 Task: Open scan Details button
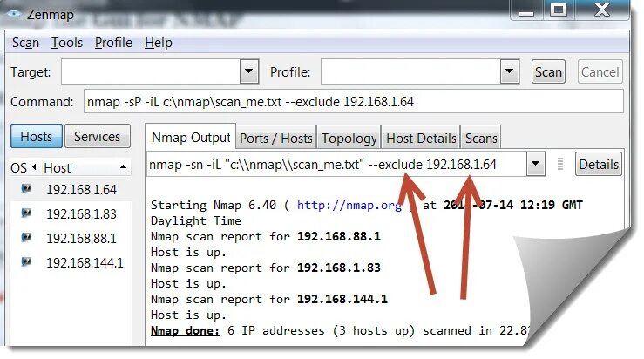click(x=599, y=165)
